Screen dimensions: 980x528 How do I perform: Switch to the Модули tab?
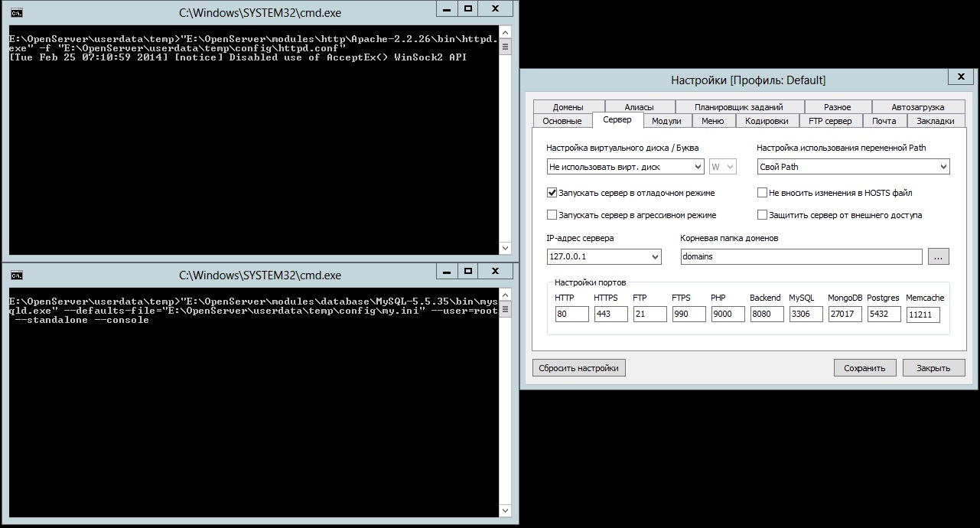(x=666, y=121)
